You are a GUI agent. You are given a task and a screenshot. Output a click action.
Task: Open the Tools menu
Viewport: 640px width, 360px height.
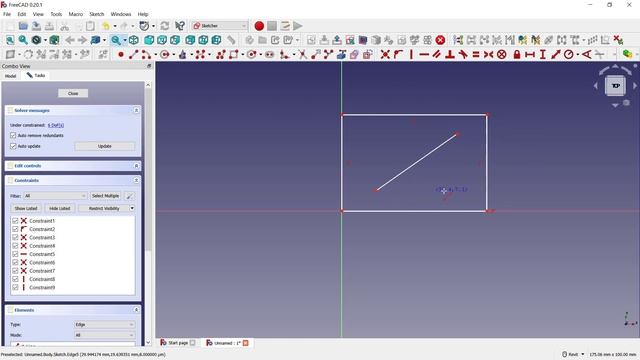click(56, 14)
